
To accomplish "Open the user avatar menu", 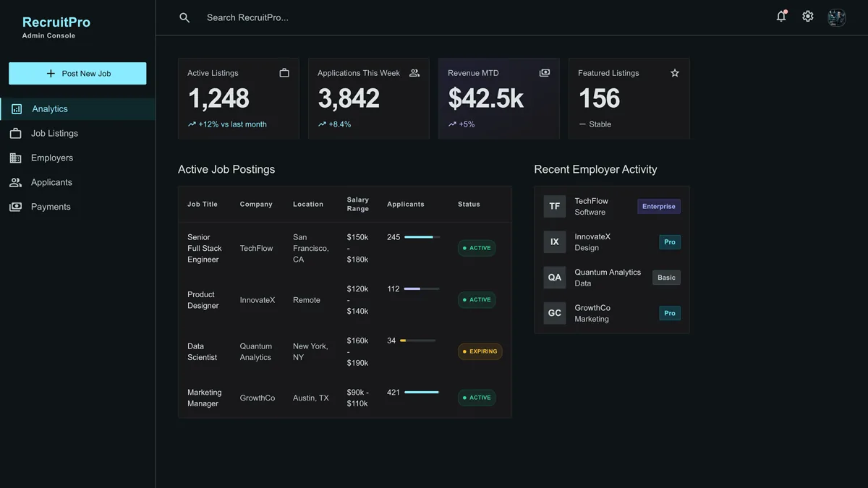I will click(837, 17).
